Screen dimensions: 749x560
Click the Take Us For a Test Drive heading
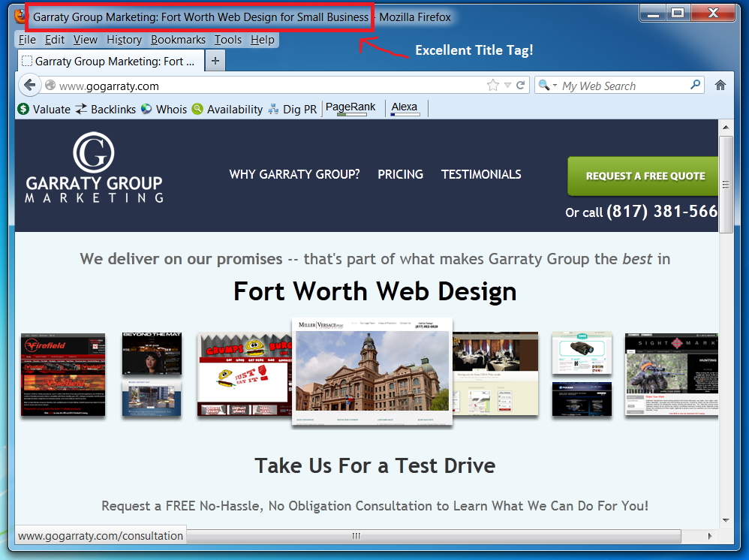pyautogui.click(x=375, y=466)
